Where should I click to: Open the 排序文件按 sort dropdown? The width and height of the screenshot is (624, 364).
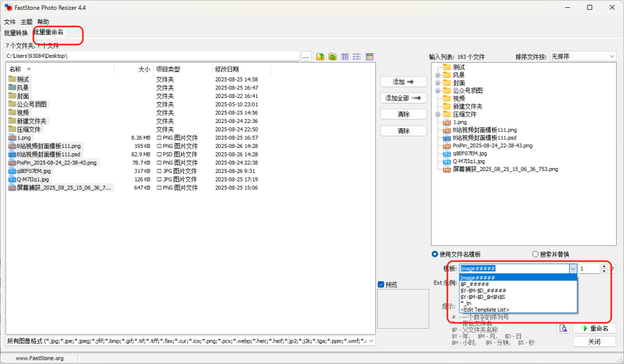click(583, 57)
